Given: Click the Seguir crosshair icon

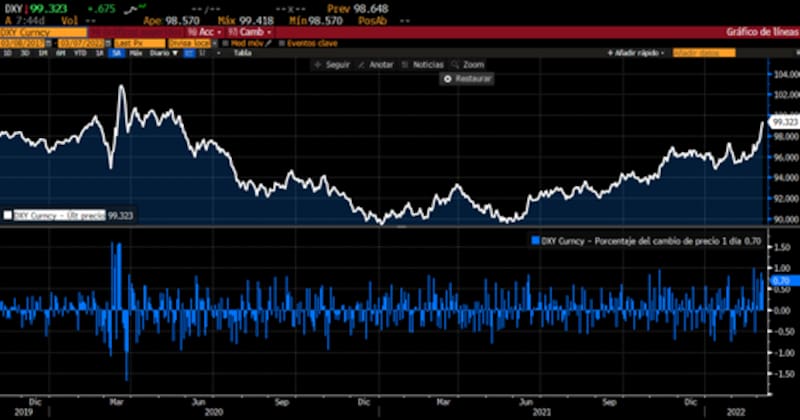Looking at the screenshot, I should point(318,64).
